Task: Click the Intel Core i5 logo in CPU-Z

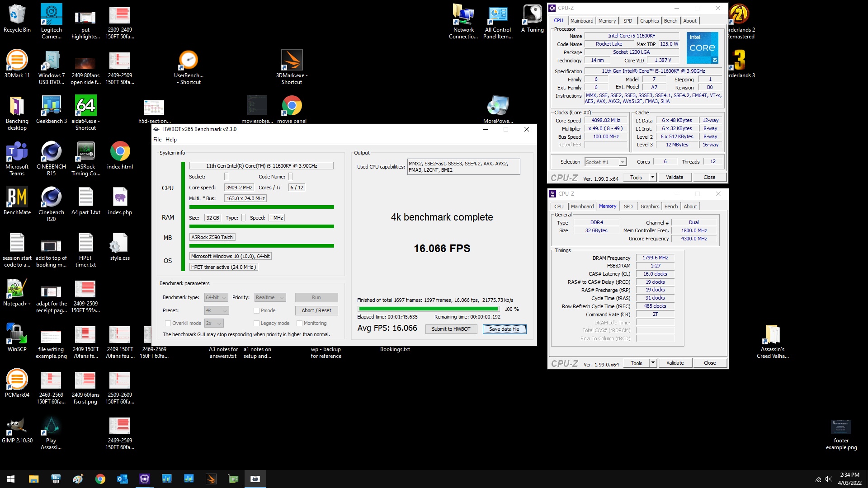Action: click(702, 48)
